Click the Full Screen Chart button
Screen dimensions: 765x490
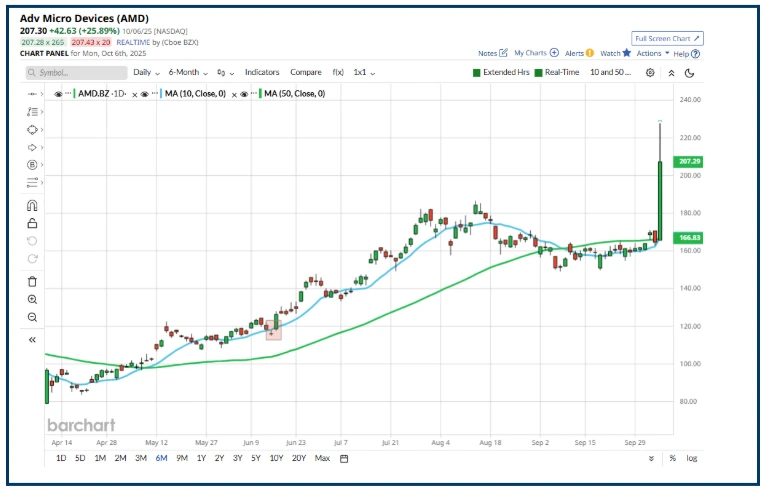point(668,38)
